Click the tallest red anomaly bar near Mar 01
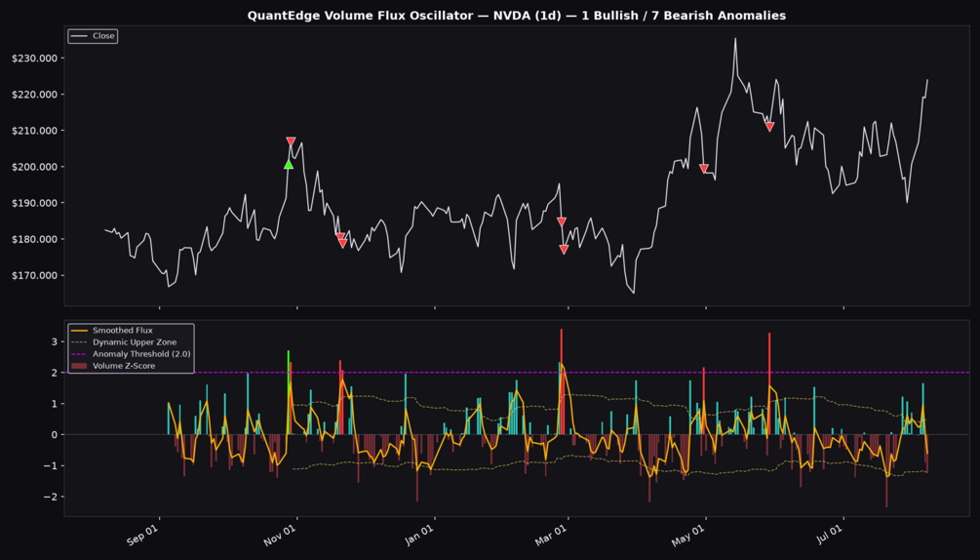Viewport: 980px width, 560px height. pyautogui.click(x=562, y=381)
